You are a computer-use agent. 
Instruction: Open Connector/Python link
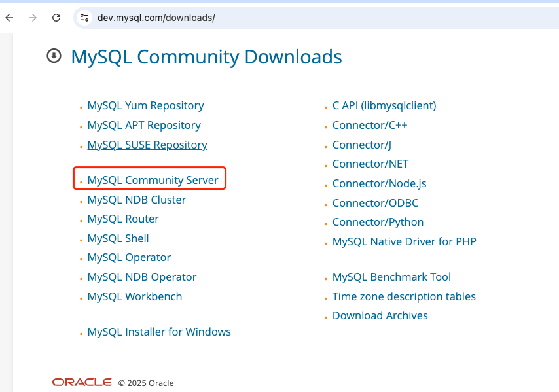(378, 222)
